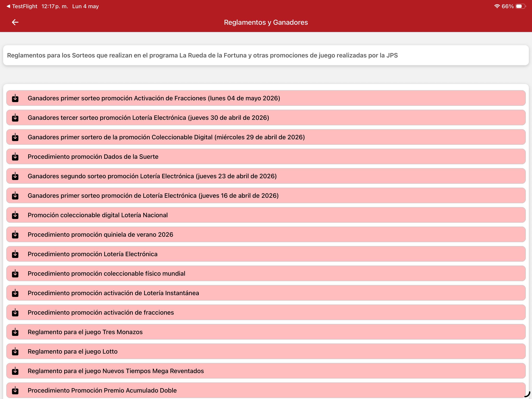
Task: Download Ganadores Activación de Fracciones 04 de mayo icon
Action: coord(15,98)
